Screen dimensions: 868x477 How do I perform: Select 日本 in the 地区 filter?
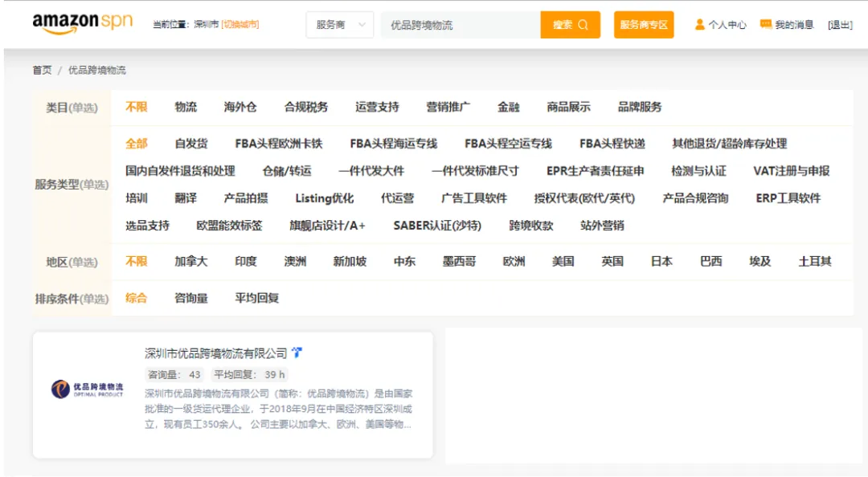(x=660, y=261)
